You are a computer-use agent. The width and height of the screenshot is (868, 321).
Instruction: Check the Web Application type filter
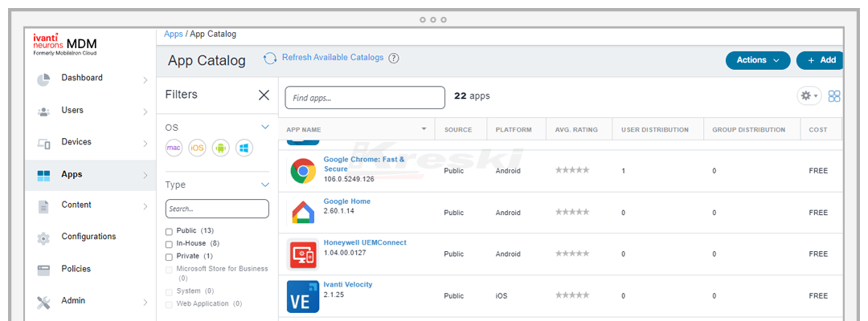pyautogui.click(x=169, y=304)
